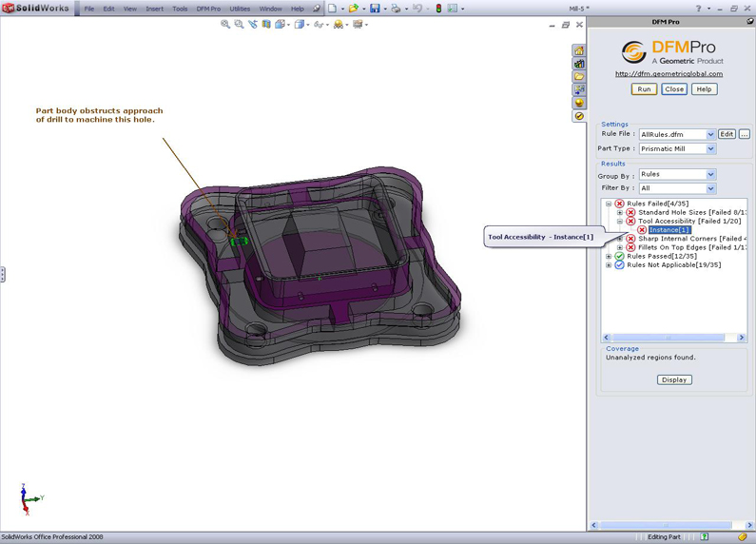Open the SolidWorks Resources home tab

tap(579, 50)
